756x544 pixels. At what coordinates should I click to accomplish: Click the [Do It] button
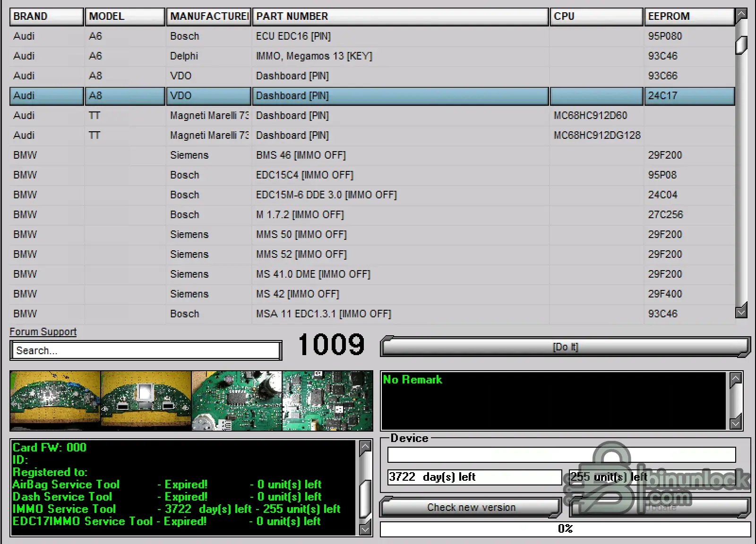(x=565, y=347)
